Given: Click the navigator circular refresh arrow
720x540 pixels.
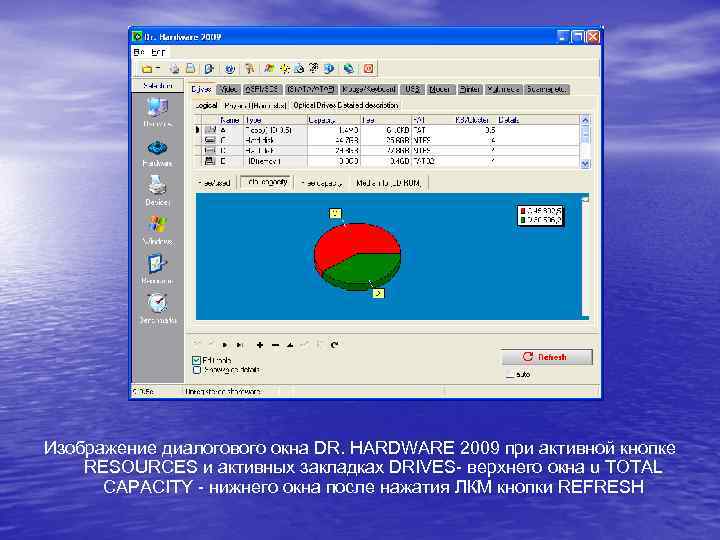Looking at the screenshot, I should [x=335, y=345].
